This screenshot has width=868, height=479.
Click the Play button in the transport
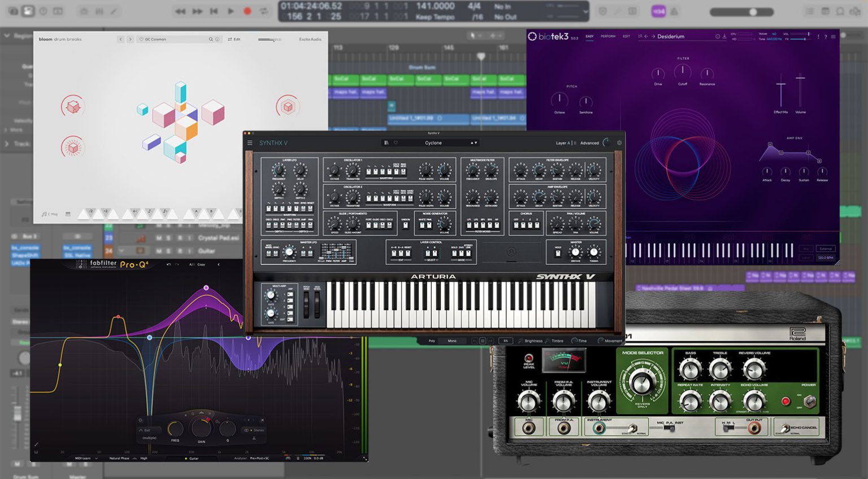(x=231, y=11)
